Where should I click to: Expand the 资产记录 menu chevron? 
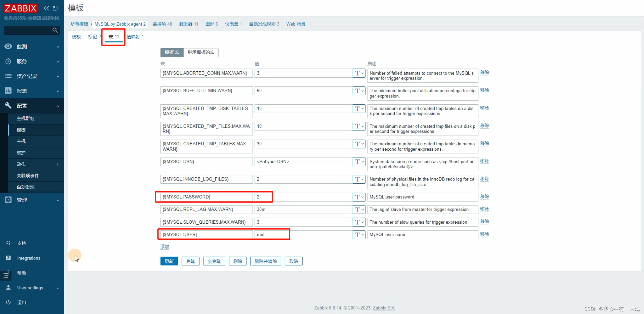point(58,76)
